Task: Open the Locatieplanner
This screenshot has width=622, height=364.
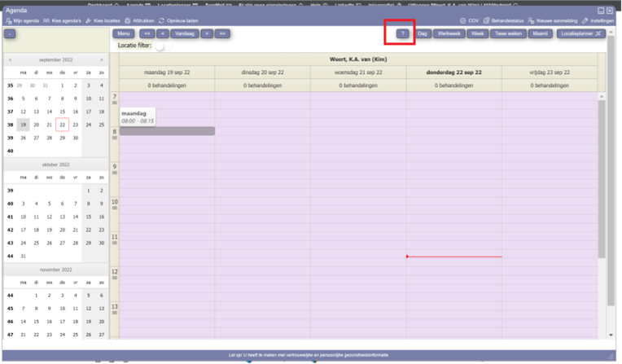Action: click(581, 33)
